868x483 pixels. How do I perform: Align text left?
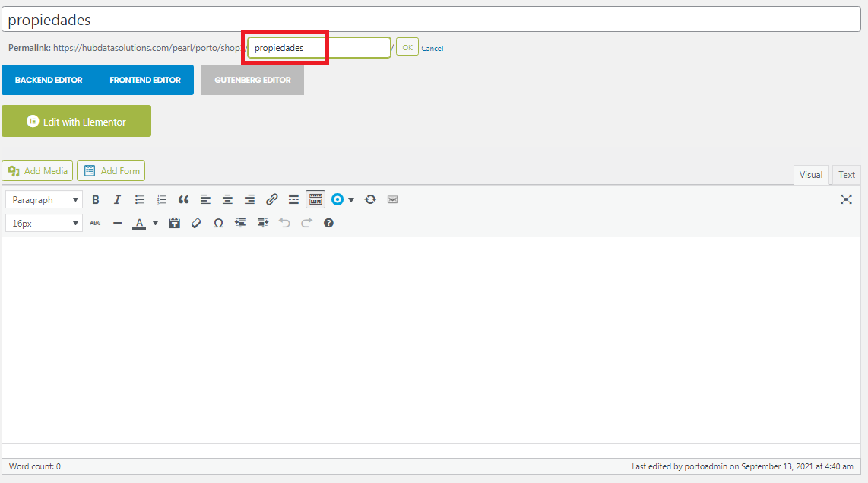(x=205, y=199)
